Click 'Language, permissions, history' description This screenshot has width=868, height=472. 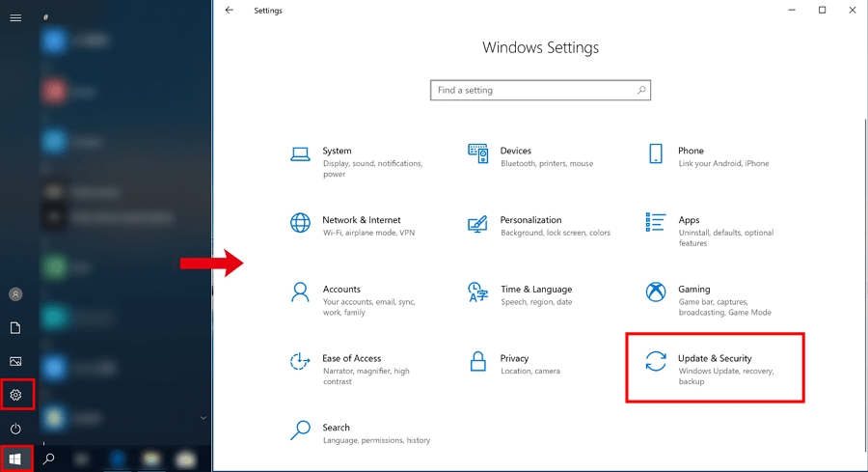pyautogui.click(x=376, y=440)
